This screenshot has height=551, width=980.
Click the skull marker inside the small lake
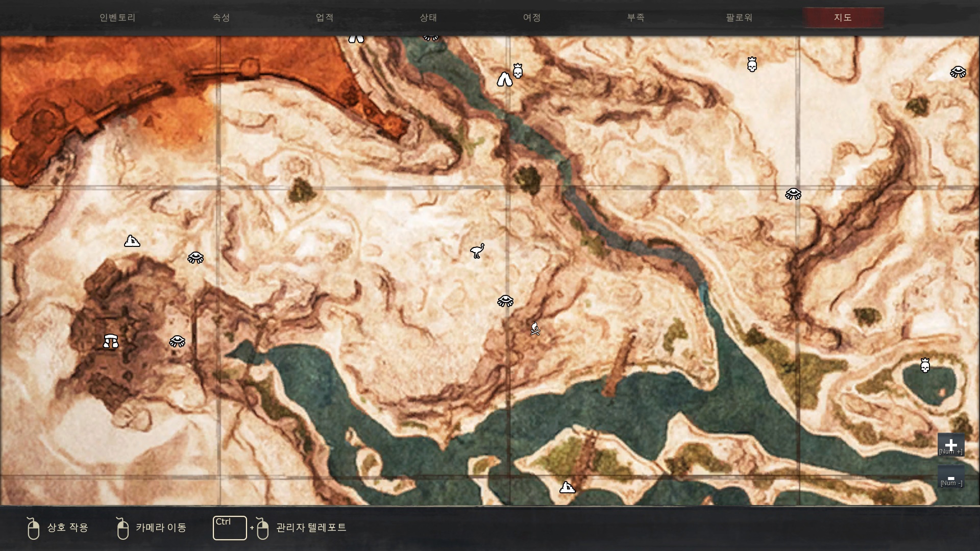pyautogui.click(x=925, y=365)
